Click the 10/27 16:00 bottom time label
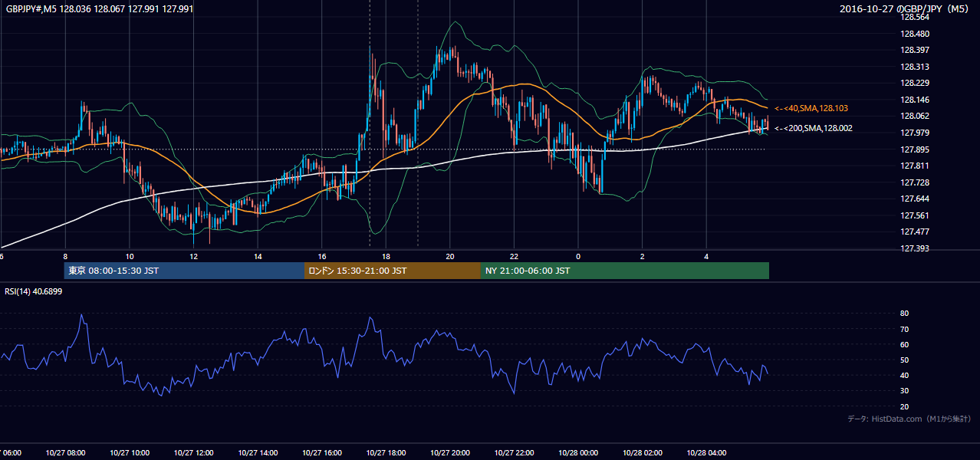The height and width of the screenshot is (460, 980). [x=321, y=453]
